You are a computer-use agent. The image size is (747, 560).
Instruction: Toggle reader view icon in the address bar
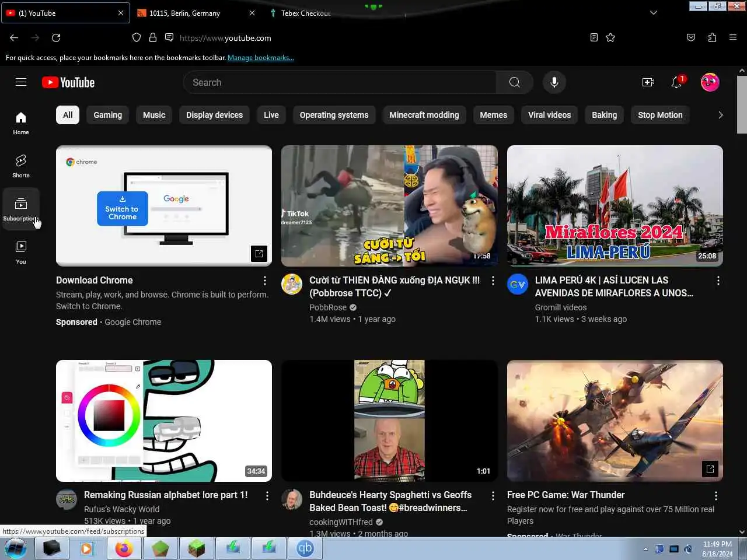594,38
